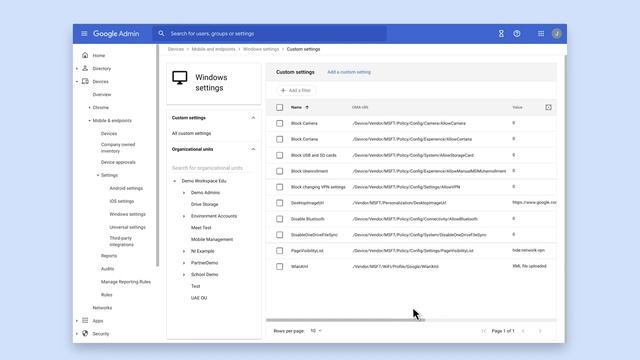The width and height of the screenshot is (640, 360).
Task: Expand the Demo Admins org unit
Action: (184, 193)
